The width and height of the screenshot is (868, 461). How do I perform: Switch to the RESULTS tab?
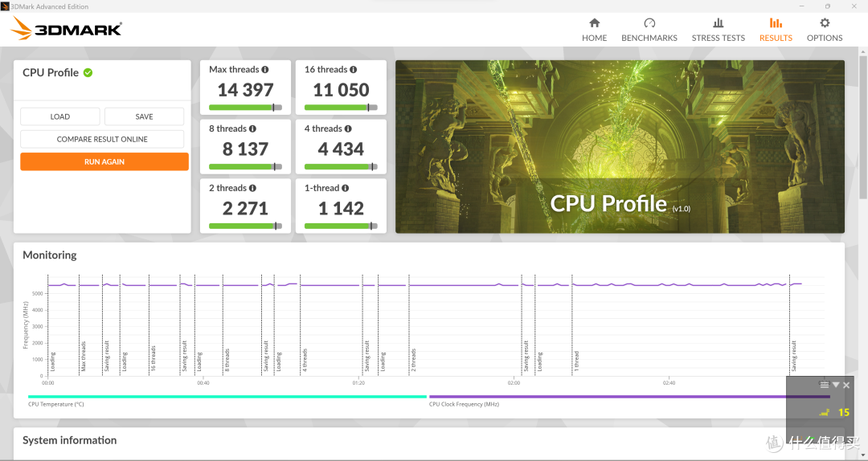pos(776,38)
